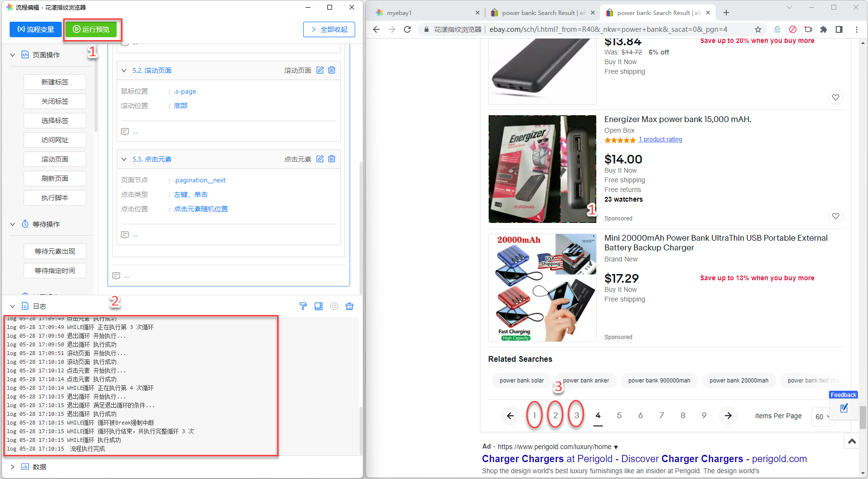Click the red blocked extension icon
Image resolution: width=868 pixels, height=479 pixels.
793,29
